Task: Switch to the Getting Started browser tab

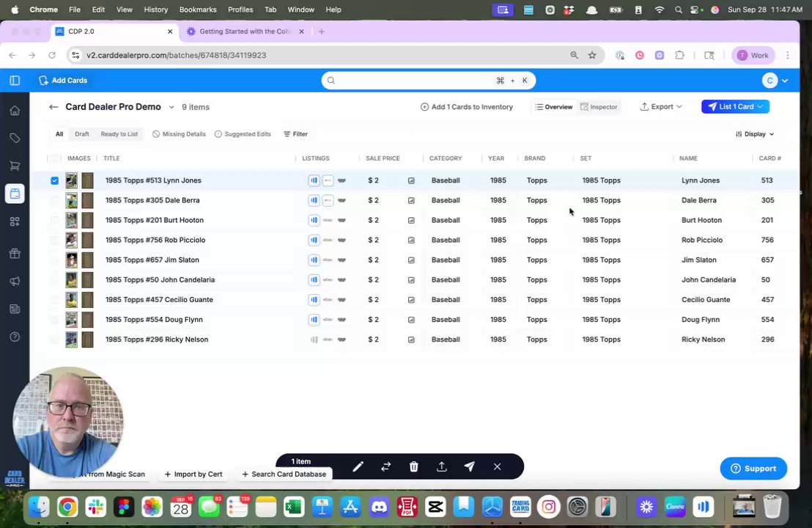Action: click(x=245, y=32)
